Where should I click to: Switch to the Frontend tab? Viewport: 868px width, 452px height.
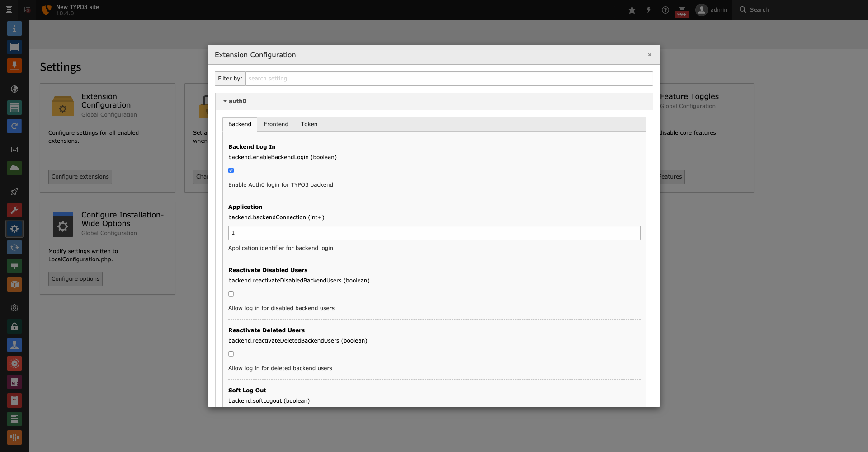click(x=276, y=124)
